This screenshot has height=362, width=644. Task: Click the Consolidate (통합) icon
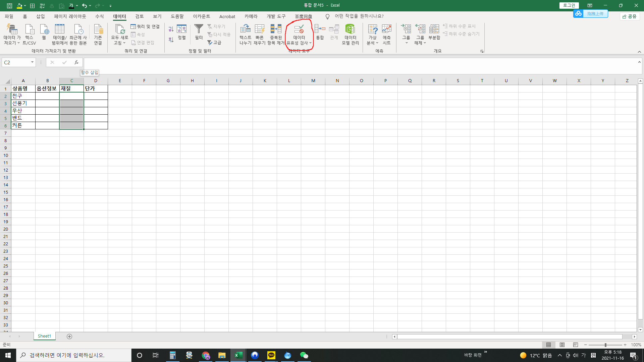(x=320, y=29)
